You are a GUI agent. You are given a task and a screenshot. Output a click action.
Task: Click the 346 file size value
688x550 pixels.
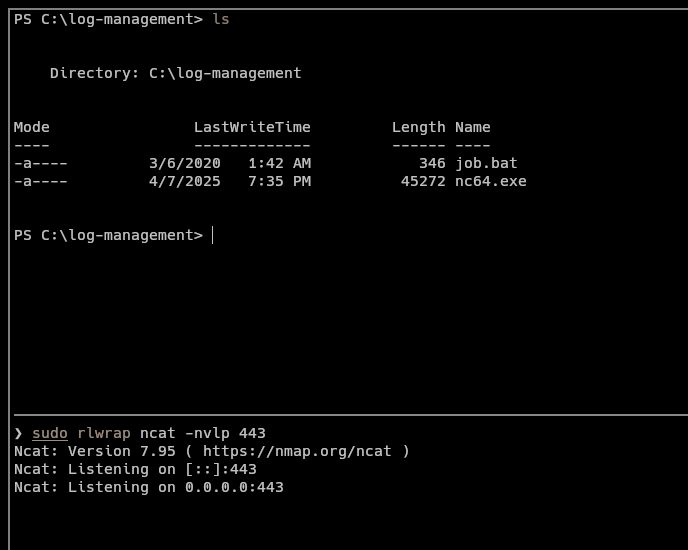point(432,163)
